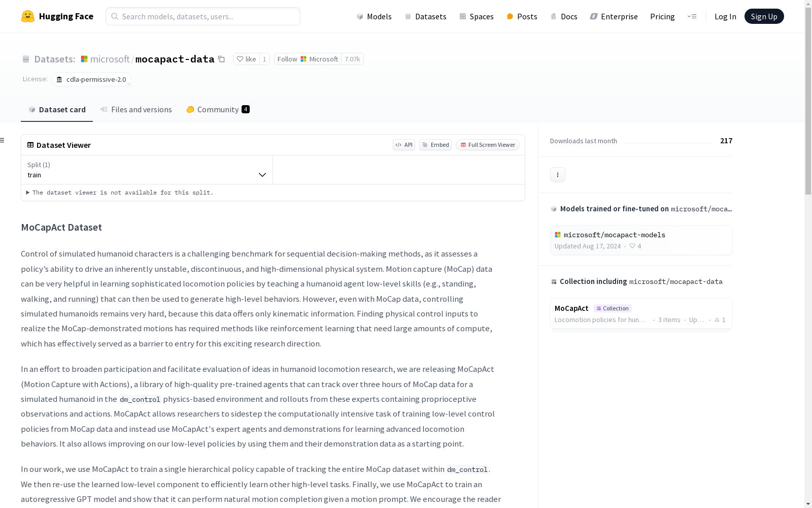Click the upvote icon on MoCapAct collection

717,320
